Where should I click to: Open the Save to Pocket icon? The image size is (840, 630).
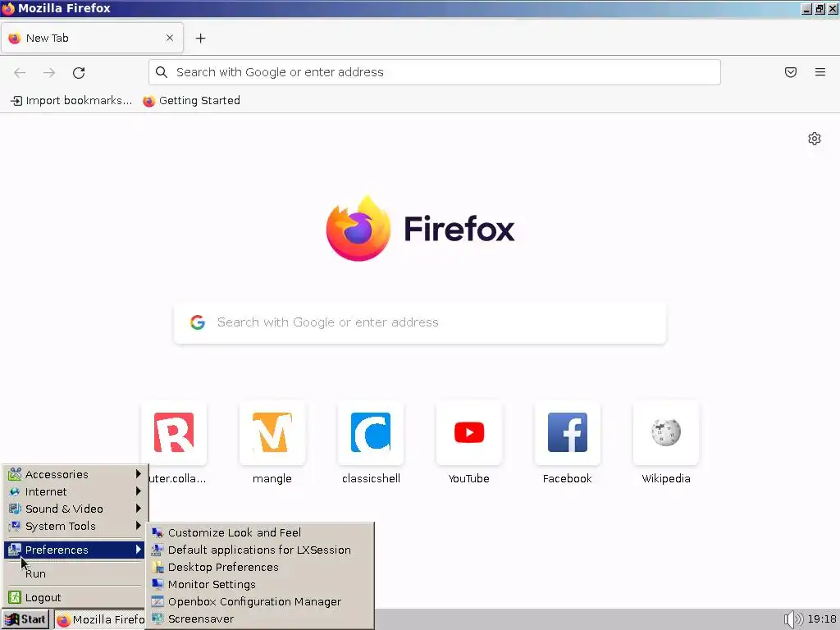tap(790, 72)
